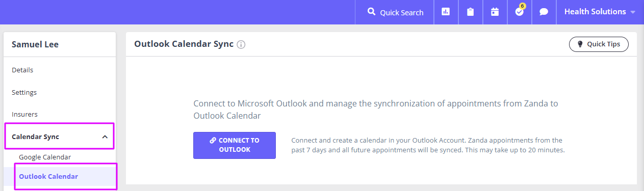644x191 pixels.
Task: Click the Samuel Lee sidebar heading
Action: [x=35, y=44]
